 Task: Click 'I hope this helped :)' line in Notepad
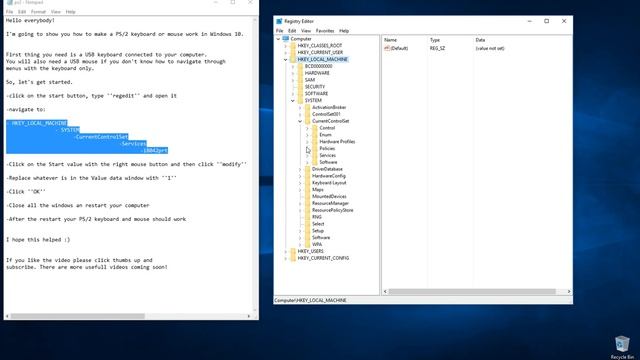(38, 240)
